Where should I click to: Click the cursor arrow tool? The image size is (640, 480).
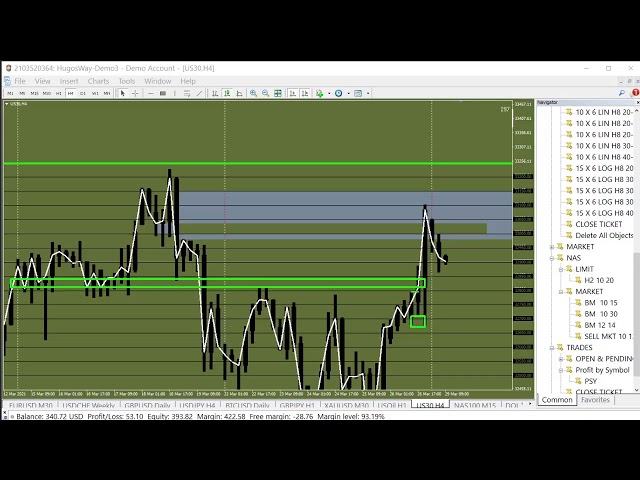click(x=123, y=93)
